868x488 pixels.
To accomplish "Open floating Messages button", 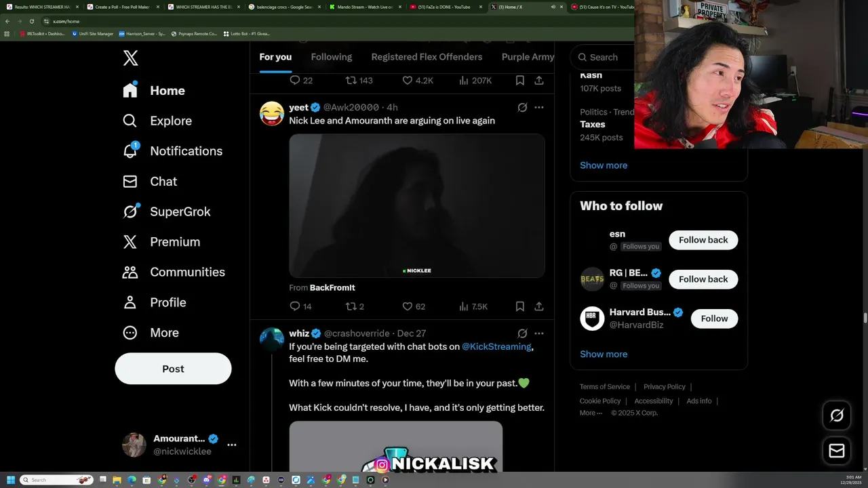I will 837,451.
